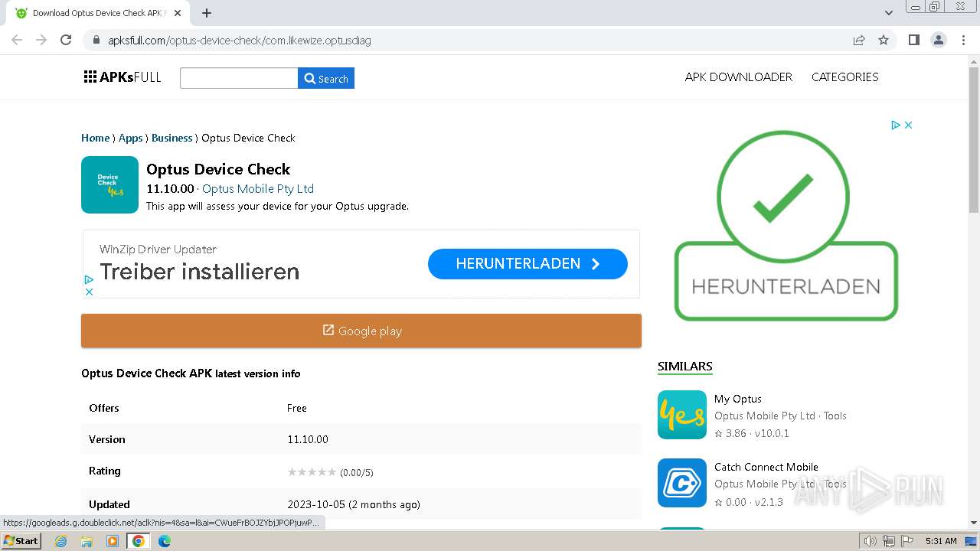The height and width of the screenshot is (551, 980).
Task: Open APK DOWNLOADER menu item
Action: coord(738,77)
